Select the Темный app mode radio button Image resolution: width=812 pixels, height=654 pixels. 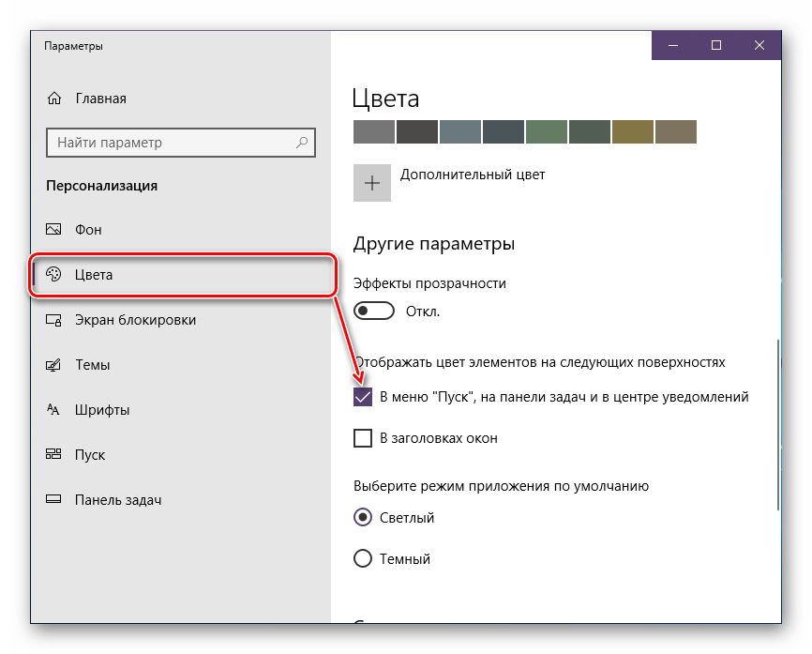point(363,559)
